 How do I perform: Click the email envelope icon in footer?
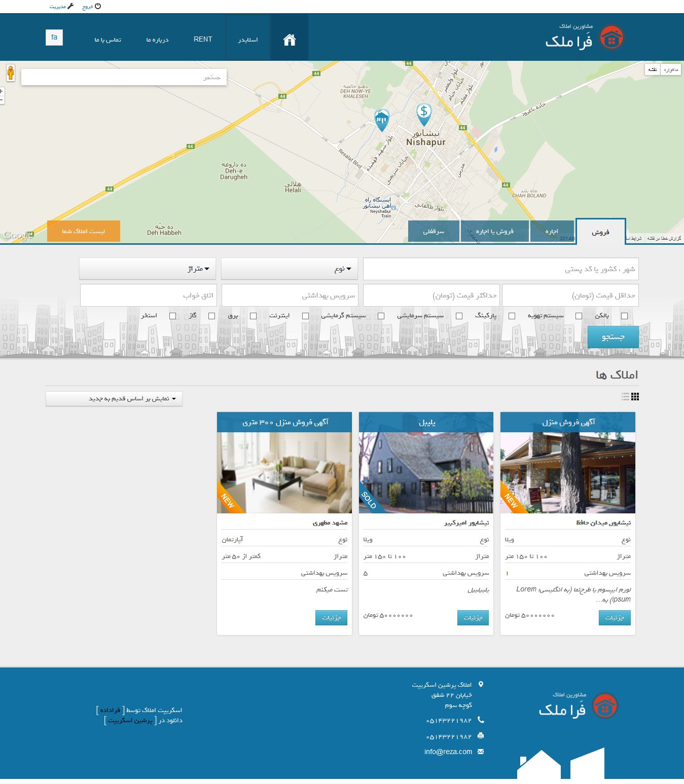point(481,752)
